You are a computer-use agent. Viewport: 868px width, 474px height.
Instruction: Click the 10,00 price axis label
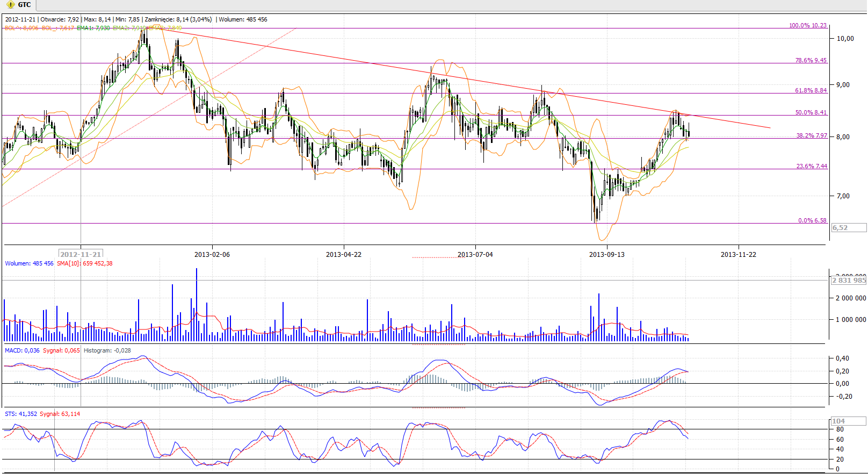pyautogui.click(x=845, y=39)
